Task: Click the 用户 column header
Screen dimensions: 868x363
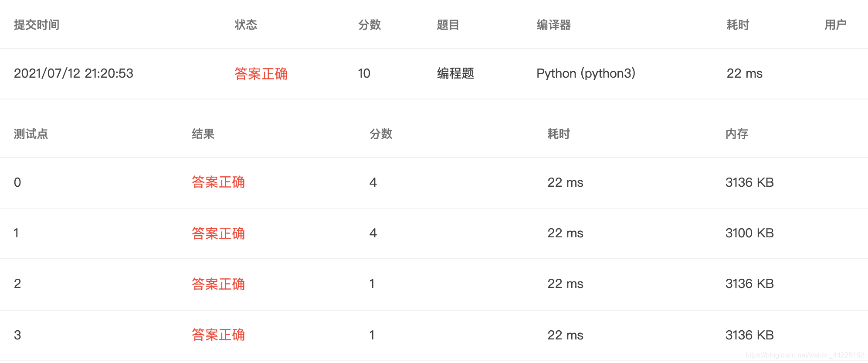Action: click(835, 25)
